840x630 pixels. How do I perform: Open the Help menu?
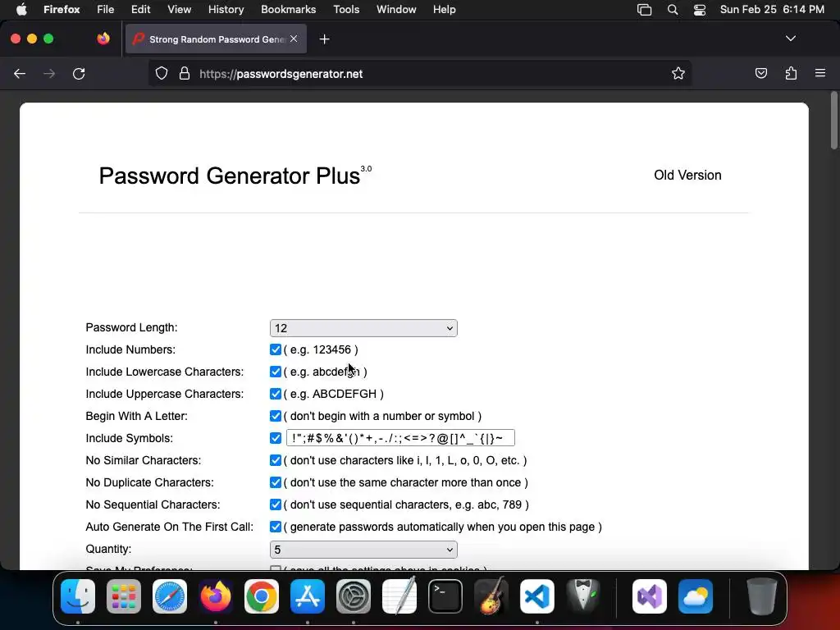[x=444, y=10]
